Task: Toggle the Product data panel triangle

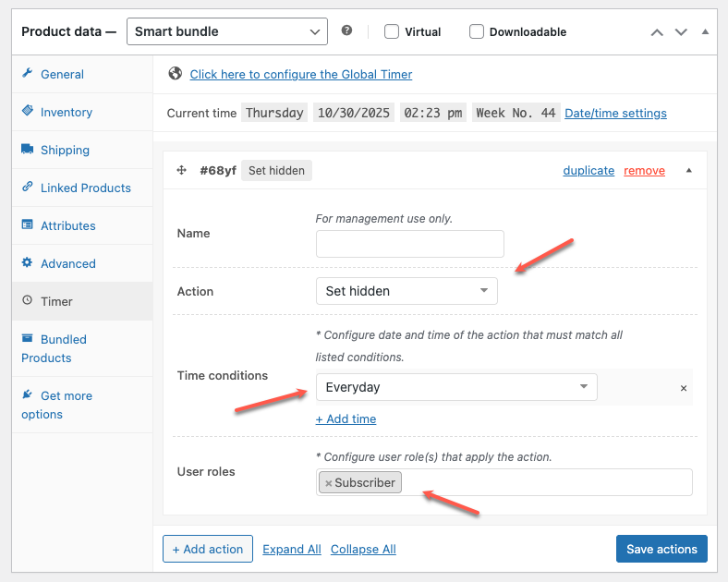Action: pos(705,31)
